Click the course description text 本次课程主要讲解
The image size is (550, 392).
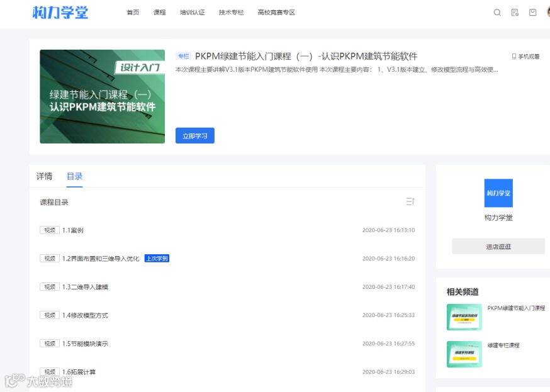point(337,69)
